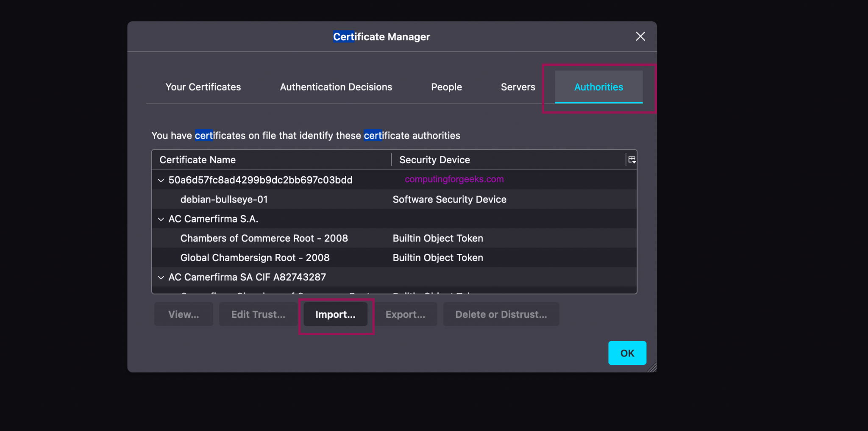Close the Certificate Manager dialog
Viewport: 868px width, 431px height.
click(x=640, y=36)
